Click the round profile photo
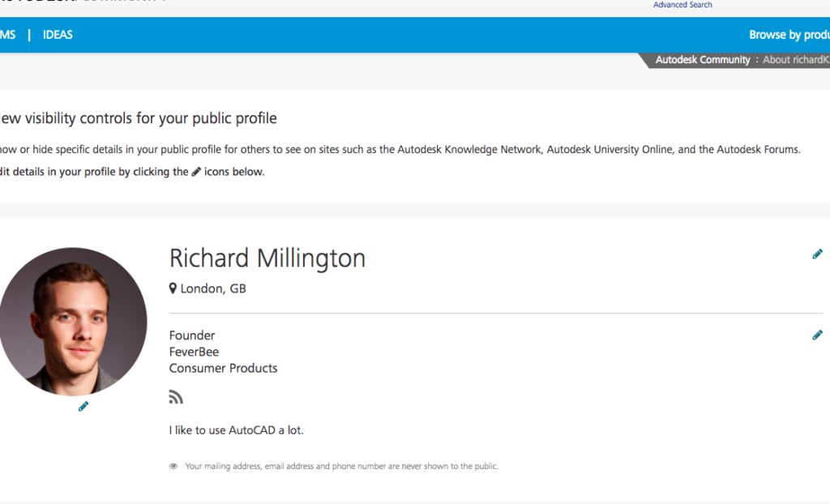The height and width of the screenshot is (504, 830). pyautogui.click(x=73, y=322)
